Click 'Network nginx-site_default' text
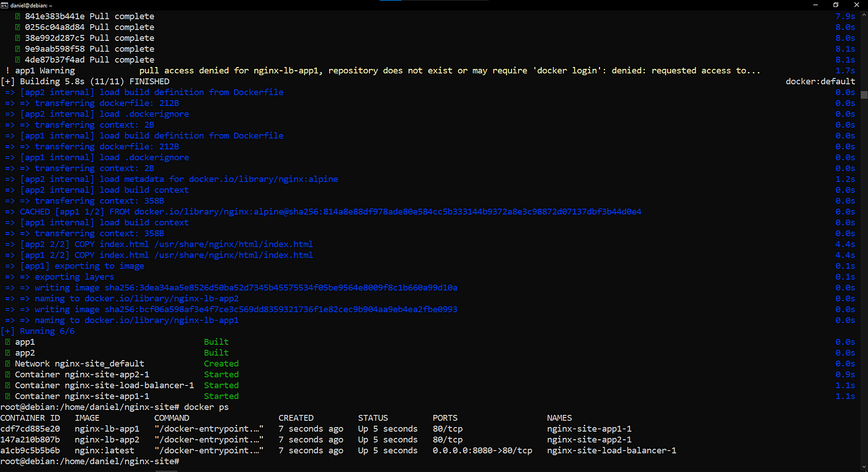The image size is (868, 472). coord(79,363)
